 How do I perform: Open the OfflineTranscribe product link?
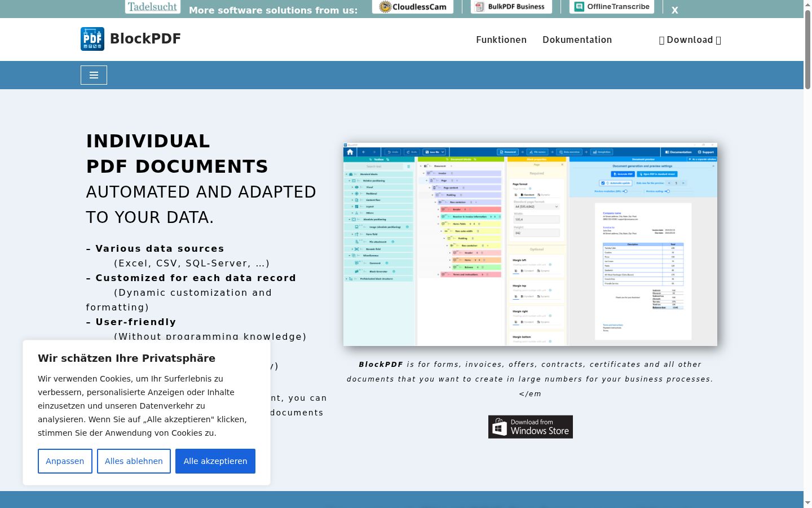pos(612,7)
